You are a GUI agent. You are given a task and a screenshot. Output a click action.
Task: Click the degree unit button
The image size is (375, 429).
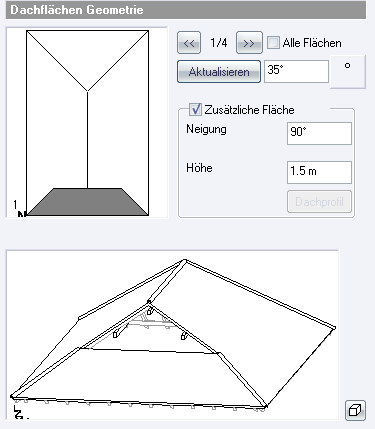tap(348, 72)
